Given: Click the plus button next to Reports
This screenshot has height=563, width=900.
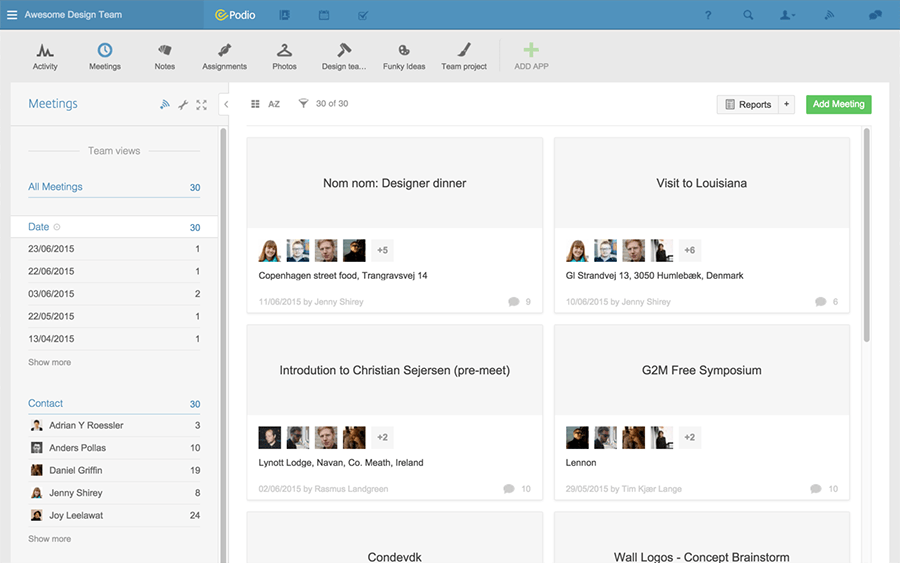Looking at the screenshot, I should pos(786,104).
